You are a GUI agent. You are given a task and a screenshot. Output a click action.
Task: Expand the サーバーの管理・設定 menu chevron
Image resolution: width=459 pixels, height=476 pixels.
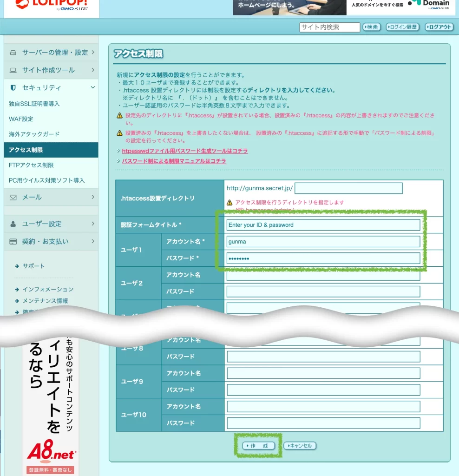coord(93,53)
